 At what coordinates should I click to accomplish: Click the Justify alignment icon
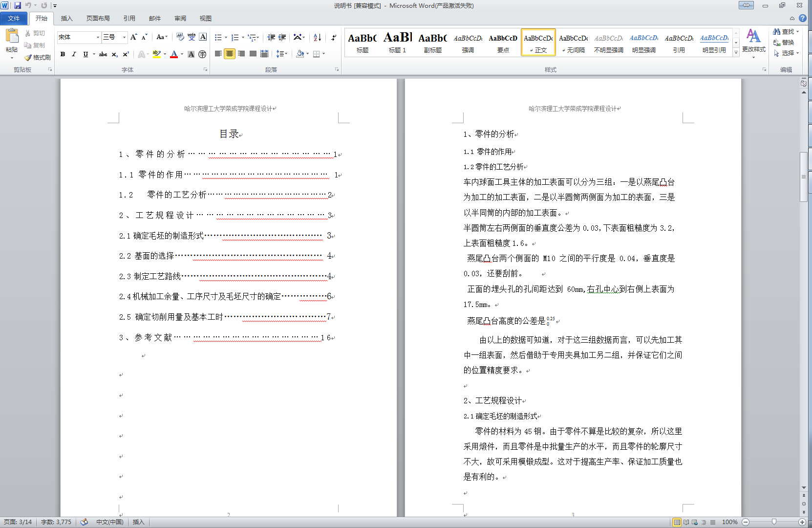(253, 54)
